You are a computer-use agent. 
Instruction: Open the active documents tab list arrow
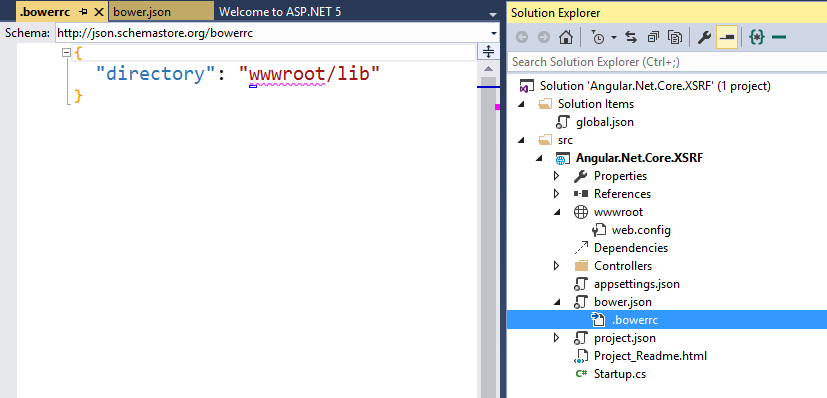493,14
